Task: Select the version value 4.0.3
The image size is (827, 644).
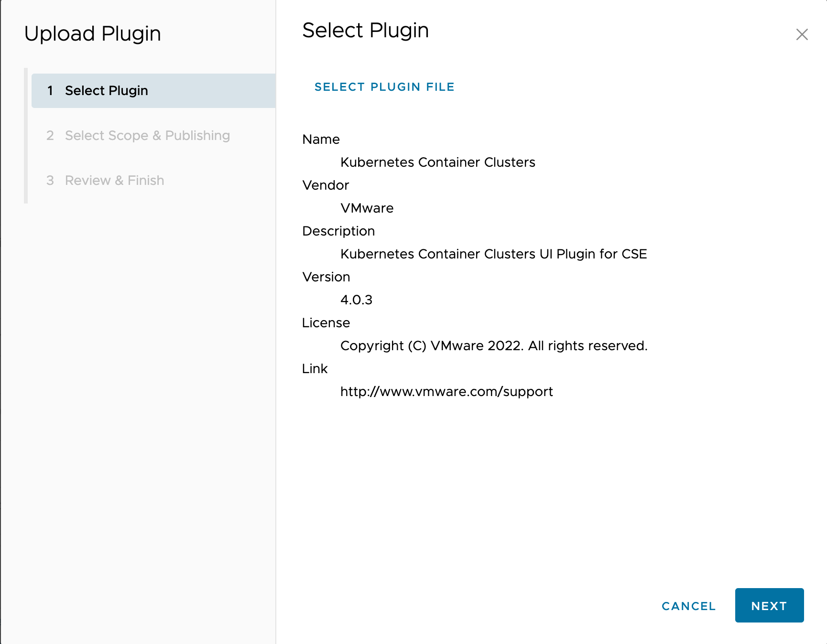Action: pos(356,300)
